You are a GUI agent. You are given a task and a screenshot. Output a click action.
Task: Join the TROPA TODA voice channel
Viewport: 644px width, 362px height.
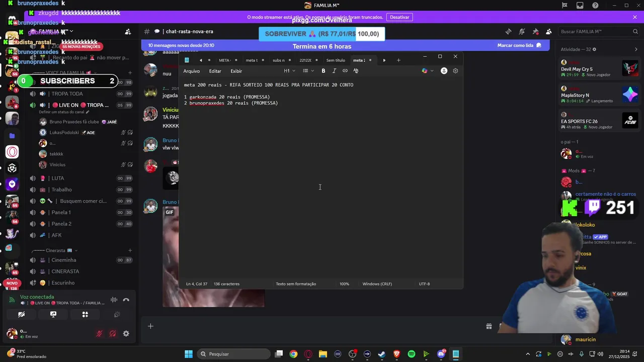[x=80, y=94]
